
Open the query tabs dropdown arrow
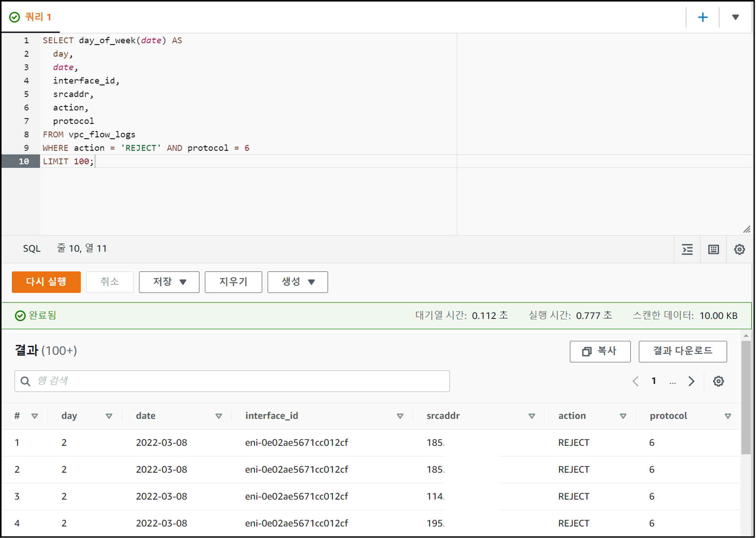coord(735,17)
